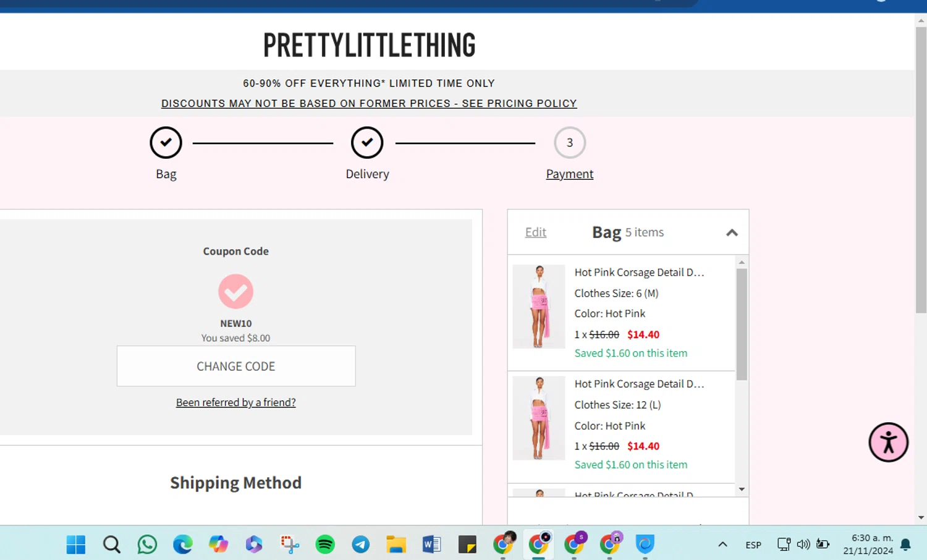The width and height of the screenshot is (927, 560).
Task: Click the Shipping Method heading
Action: 236,483
